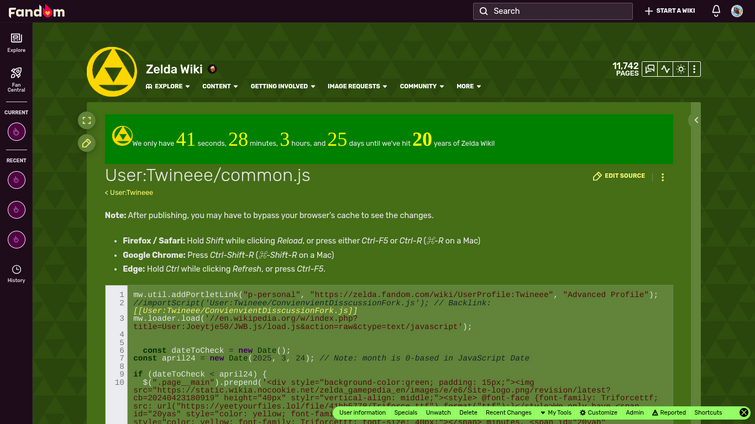This screenshot has width=755, height=424.
Task: Open Shortcuts in bottom toolbar
Action: coord(708,412)
